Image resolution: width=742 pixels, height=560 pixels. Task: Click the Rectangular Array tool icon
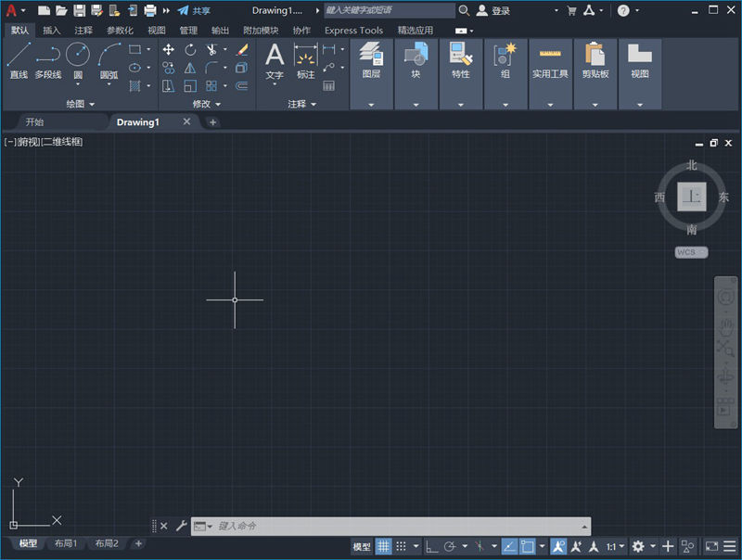pyautogui.click(x=211, y=85)
